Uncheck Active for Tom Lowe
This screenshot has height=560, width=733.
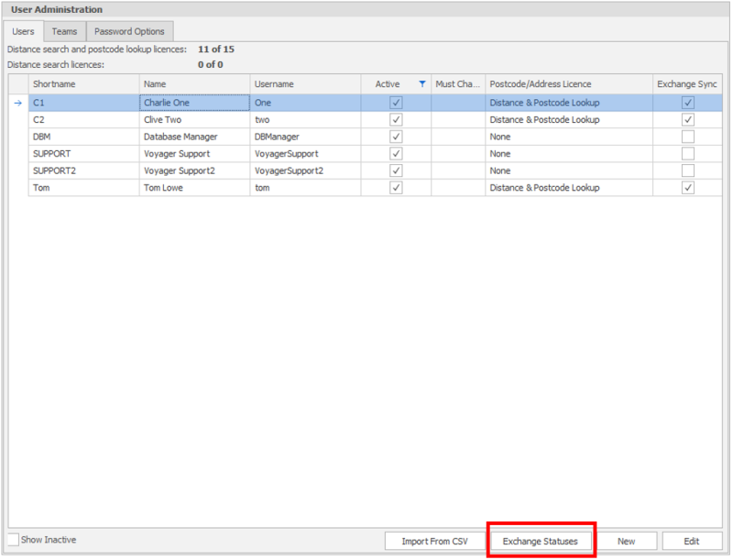click(x=396, y=188)
